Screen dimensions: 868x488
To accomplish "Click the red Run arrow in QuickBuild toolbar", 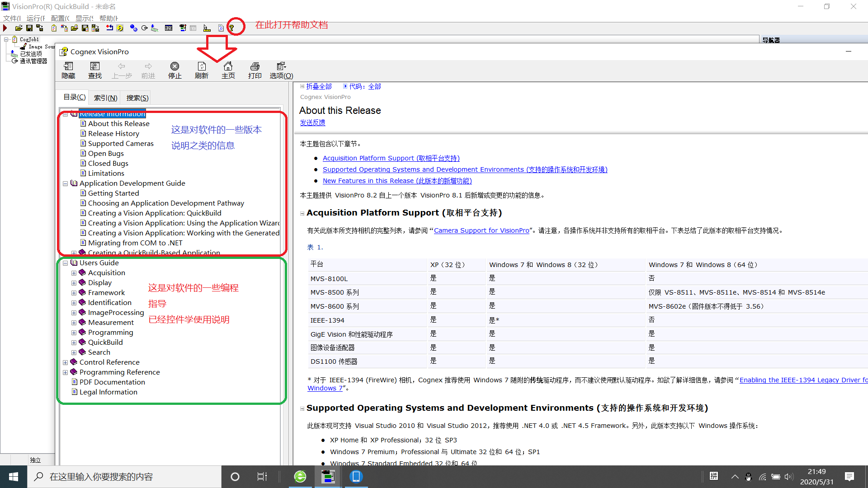I will click(x=5, y=28).
